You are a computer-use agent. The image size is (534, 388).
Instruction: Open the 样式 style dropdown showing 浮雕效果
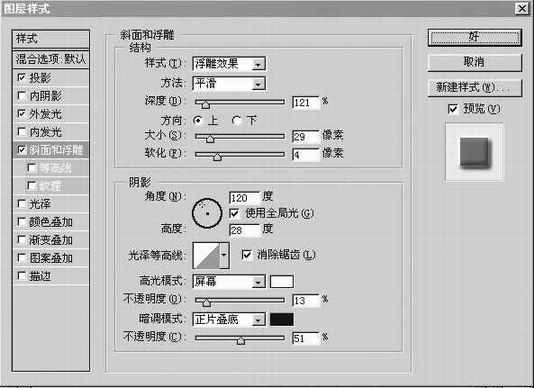(229, 64)
